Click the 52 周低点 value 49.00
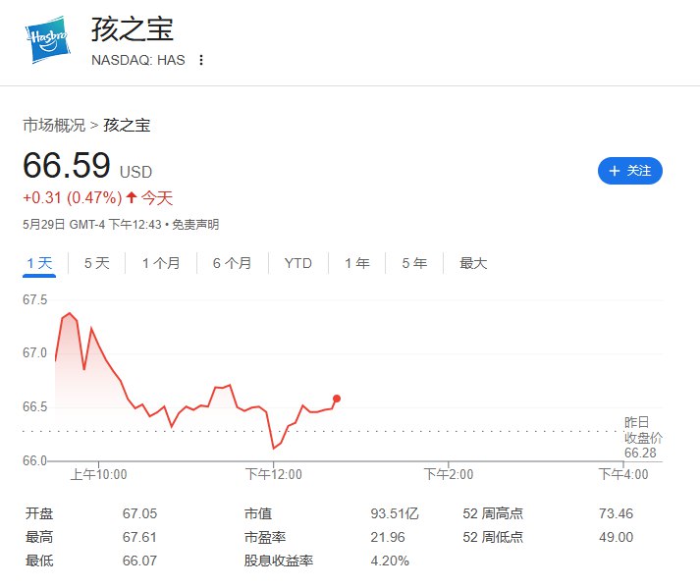Image resolution: width=700 pixels, height=588 pixels. click(617, 537)
